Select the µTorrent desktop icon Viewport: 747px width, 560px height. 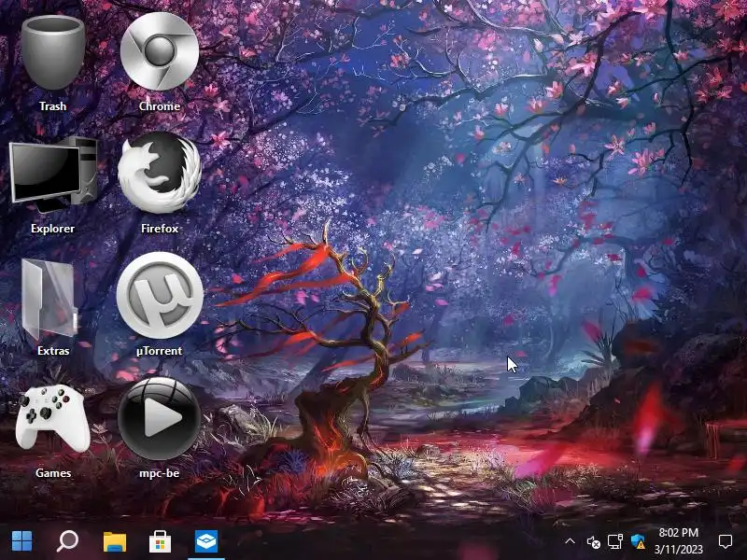click(x=160, y=295)
